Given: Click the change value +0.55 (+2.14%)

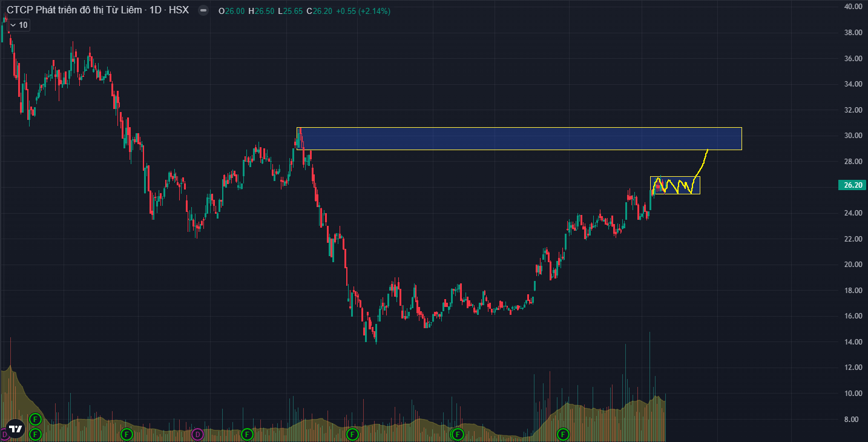Looking at the screenshot, I should tap(363, 12).
